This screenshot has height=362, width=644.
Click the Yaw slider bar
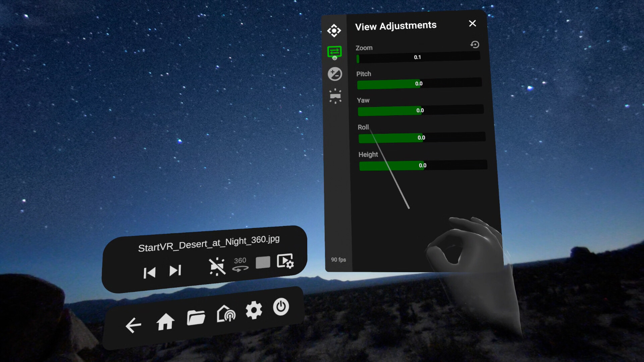click(x=420, y=110)
